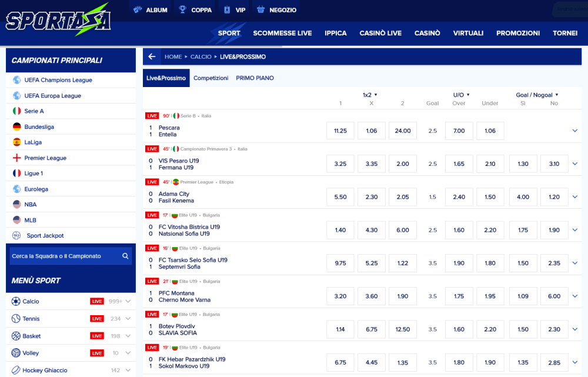Click the Premier League England flag icon

click(17, 158)
